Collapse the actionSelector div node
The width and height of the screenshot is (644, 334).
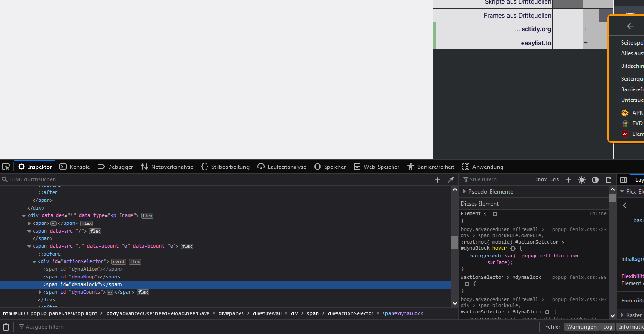click(x=34, y=262)
